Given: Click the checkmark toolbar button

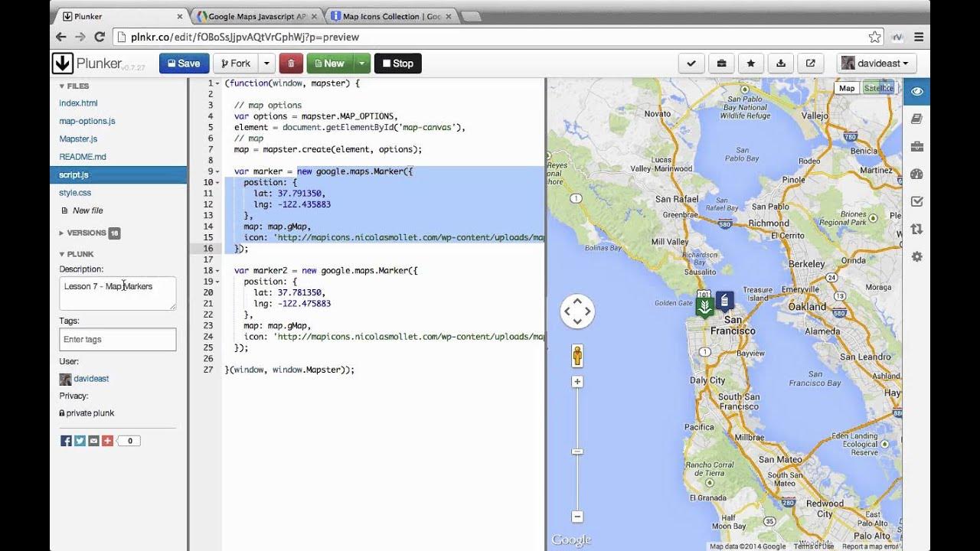Looking at the screenshot, I should tap(691, 64).
